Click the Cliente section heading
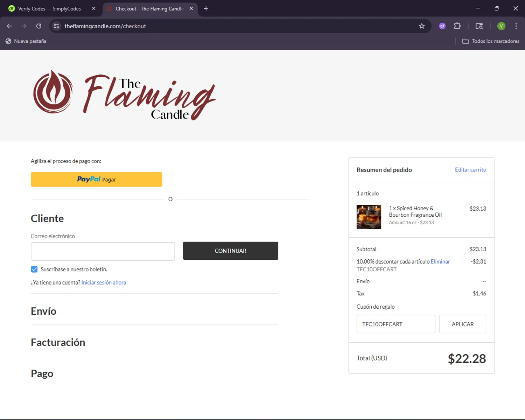 coord(47,218)
